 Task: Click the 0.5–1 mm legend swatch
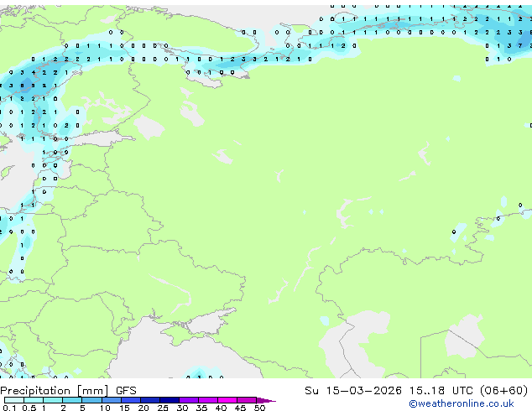tap(34, 400)
